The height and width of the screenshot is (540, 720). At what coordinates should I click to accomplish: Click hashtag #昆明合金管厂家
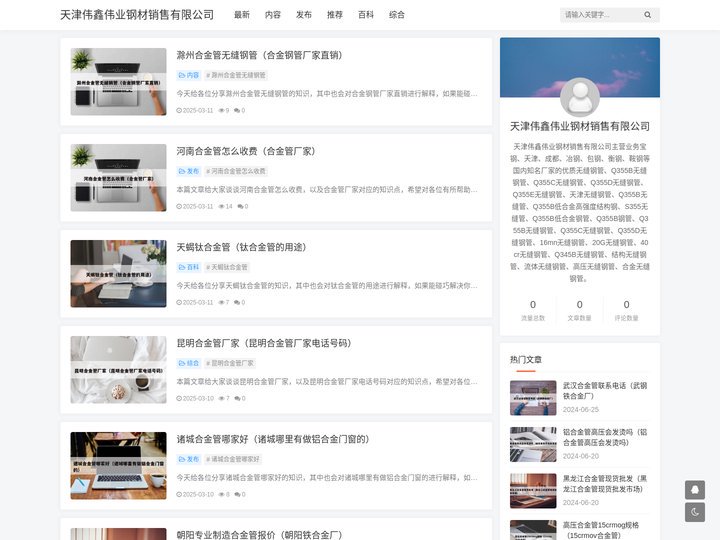[x=230, y=363]
